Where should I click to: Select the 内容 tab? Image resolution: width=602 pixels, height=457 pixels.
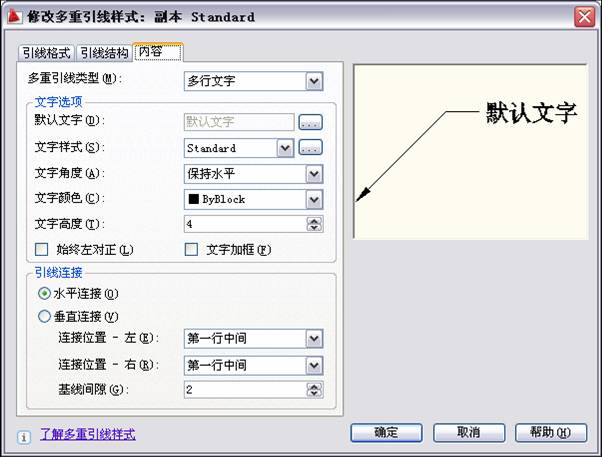(x=158, y=51)
